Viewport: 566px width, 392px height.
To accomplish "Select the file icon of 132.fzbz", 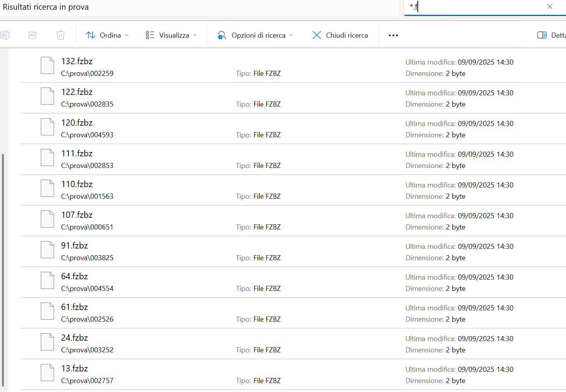I will (x=47, y=65).
